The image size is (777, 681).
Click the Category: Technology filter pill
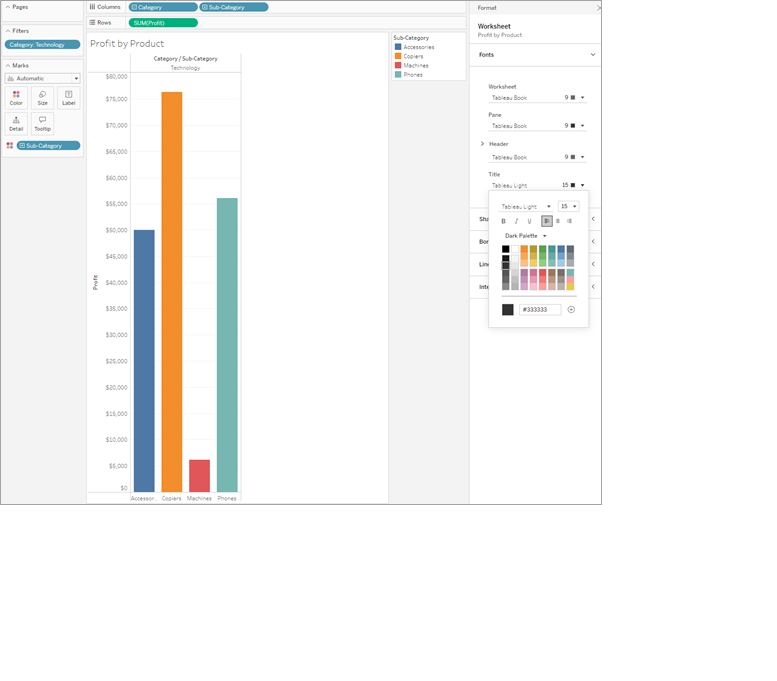point(42,45)
